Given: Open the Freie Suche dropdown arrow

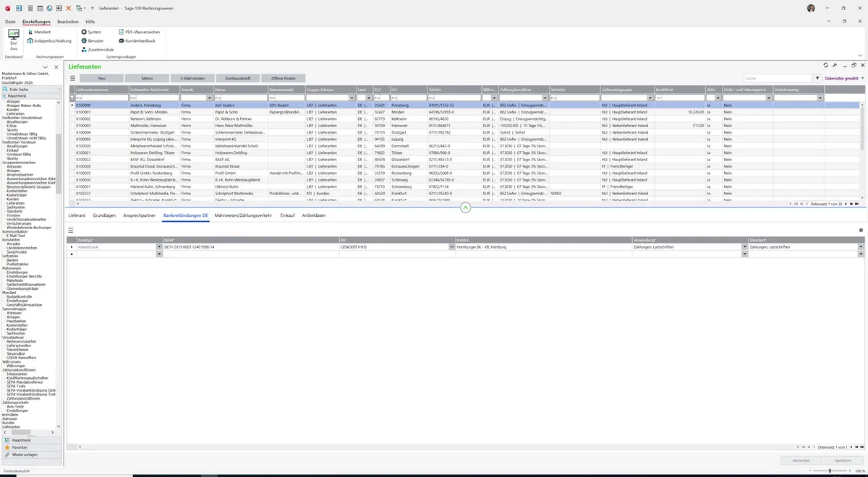Looking at the screenshot, I should coord(59,89).
